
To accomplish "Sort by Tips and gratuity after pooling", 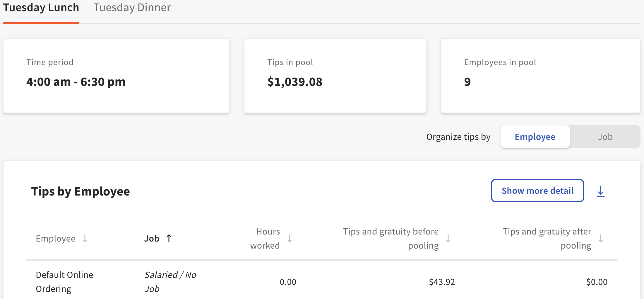I will tap(601, 238).
